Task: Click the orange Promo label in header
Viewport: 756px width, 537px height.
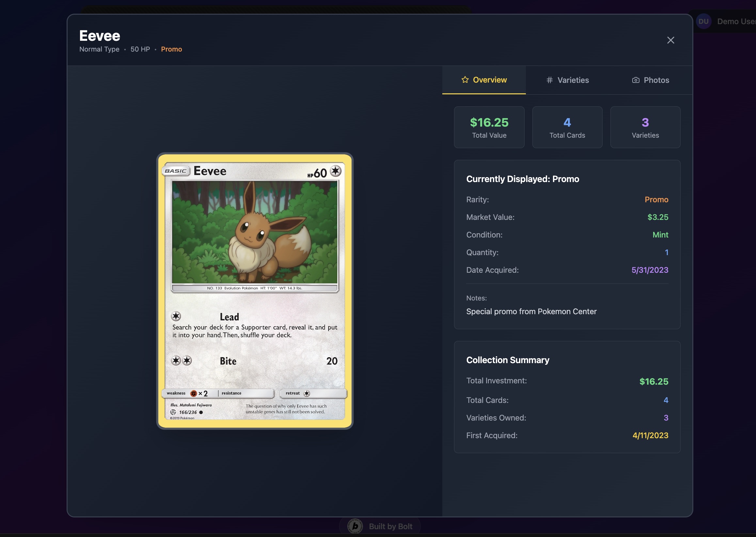Action: tap(171, 49)
